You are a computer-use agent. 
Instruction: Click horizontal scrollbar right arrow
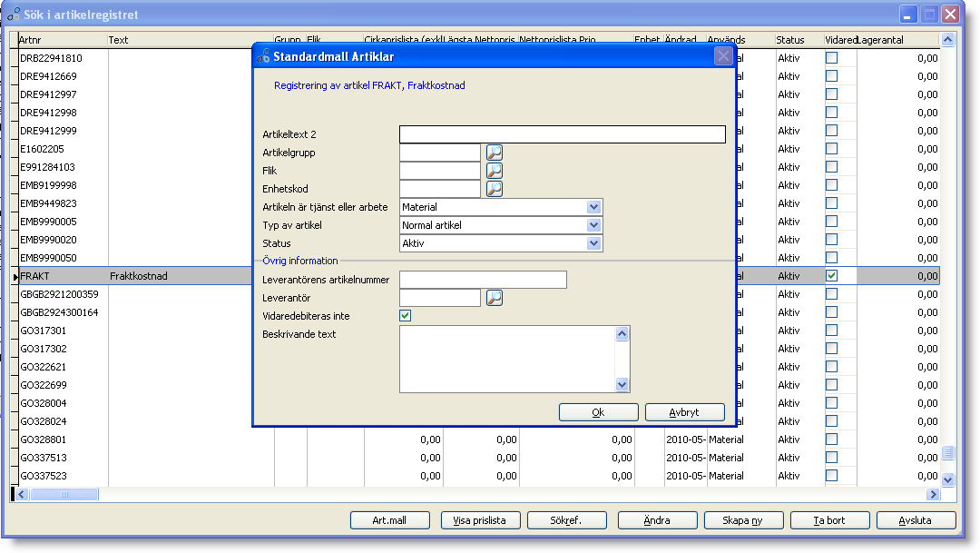point(933,494)
